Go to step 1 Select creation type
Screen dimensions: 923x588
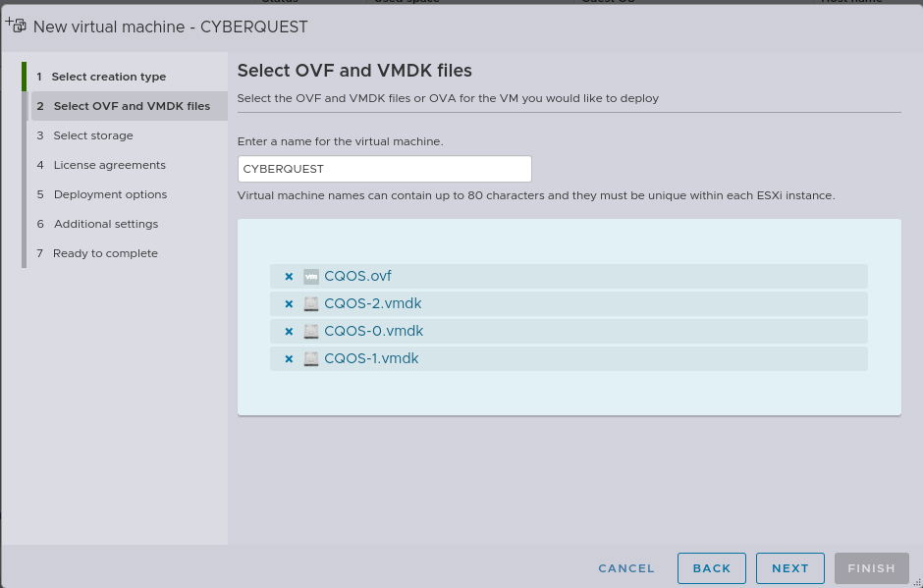coord(108,77)
